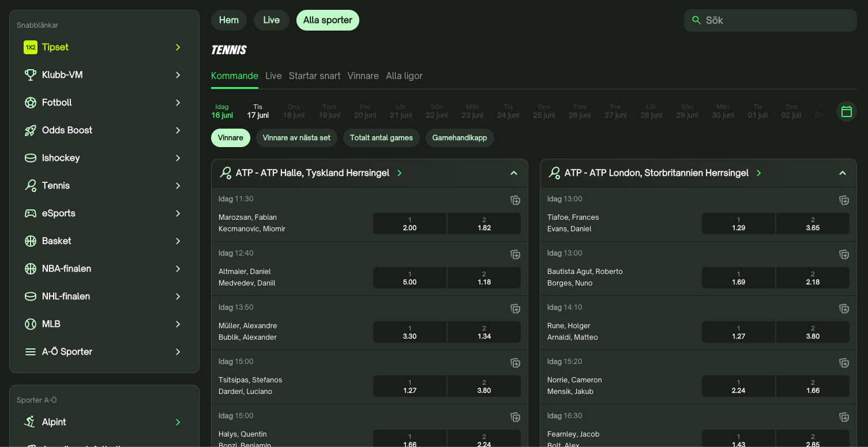Click the Odds Boost rocket icon
868x447 pixels.
click(31, 130)
